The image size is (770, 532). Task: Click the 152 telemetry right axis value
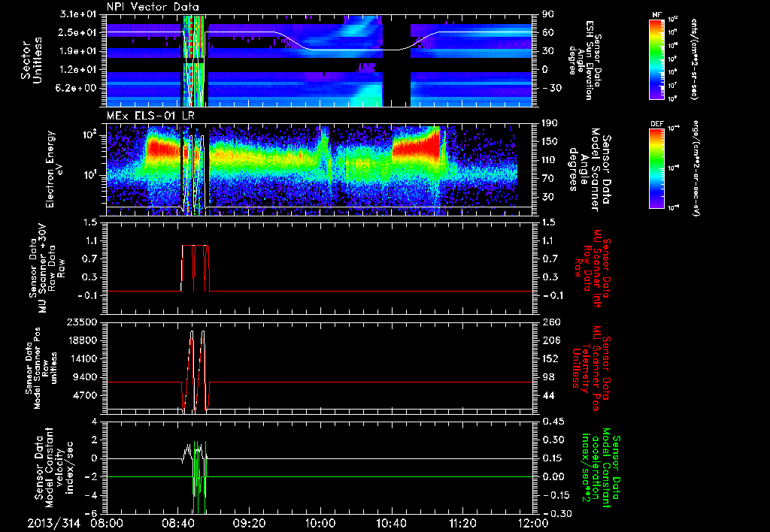(550, 358)
